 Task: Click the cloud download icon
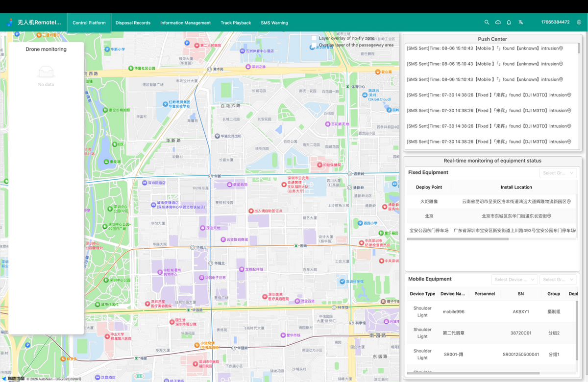tap(498, 23)
